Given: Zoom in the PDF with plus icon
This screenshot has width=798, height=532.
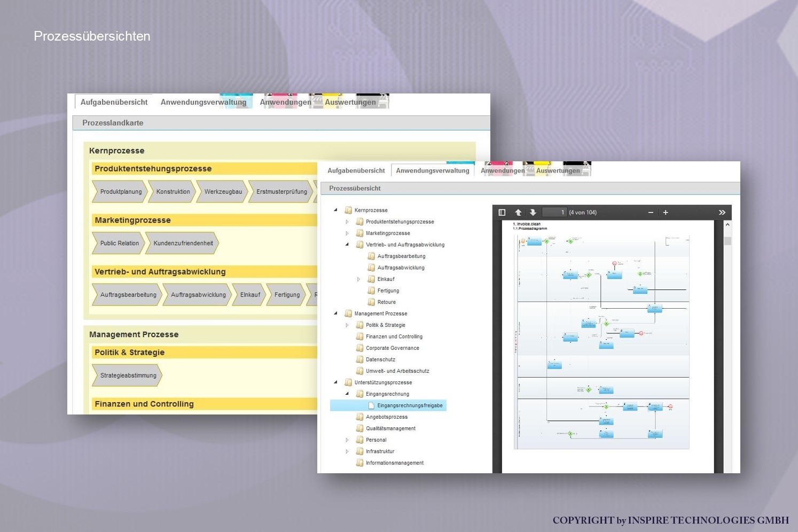Looking at the screenshot, I should click(x=666, y=213).
